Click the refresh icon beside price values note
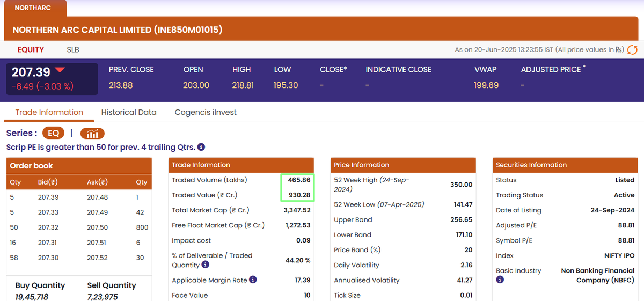 (x=632, y=49)
